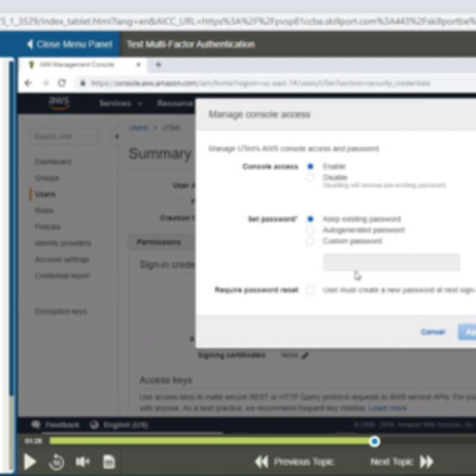Click the console.aws.amazon.com address bar
The height and width of the screenshot is (476, 476).
pos(261,83)
